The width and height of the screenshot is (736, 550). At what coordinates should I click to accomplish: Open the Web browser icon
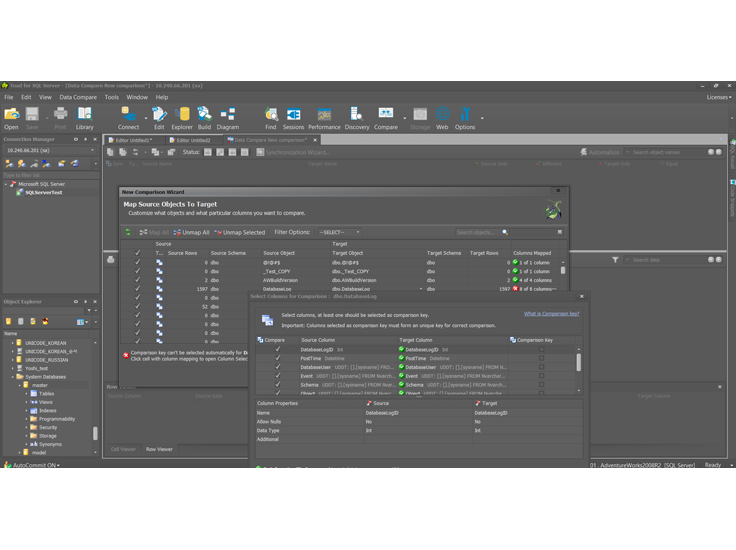pyautogui.click(x=442, y=115)
